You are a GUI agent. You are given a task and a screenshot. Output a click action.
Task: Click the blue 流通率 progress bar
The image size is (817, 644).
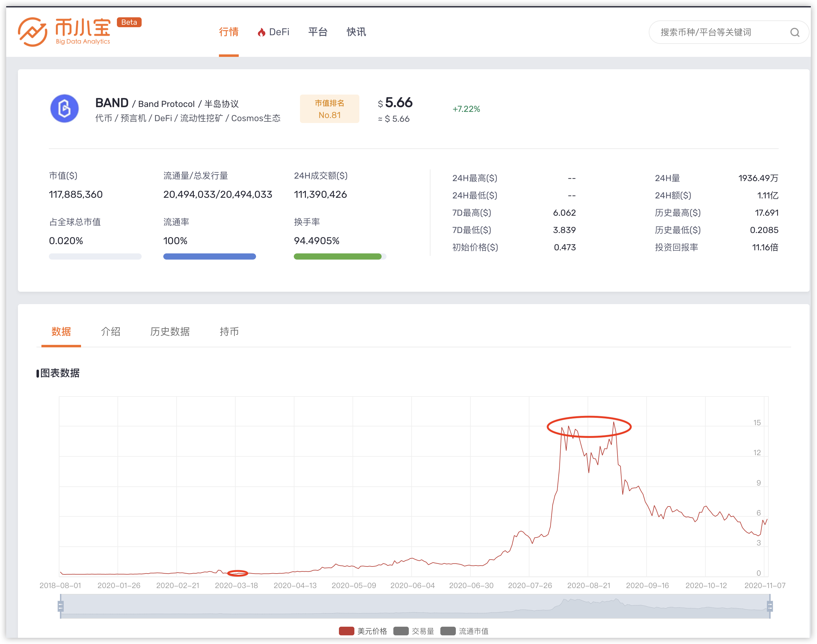tap(209, 257)
